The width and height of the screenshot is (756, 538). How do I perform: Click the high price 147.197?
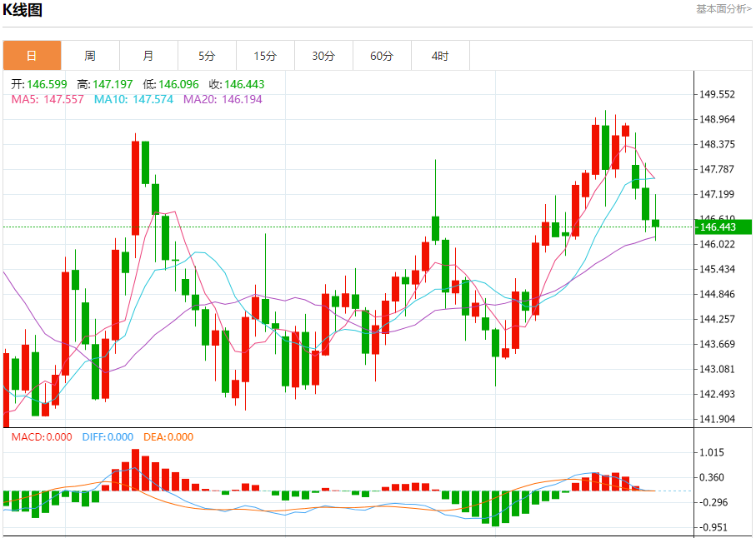click(x=113, y=84)
